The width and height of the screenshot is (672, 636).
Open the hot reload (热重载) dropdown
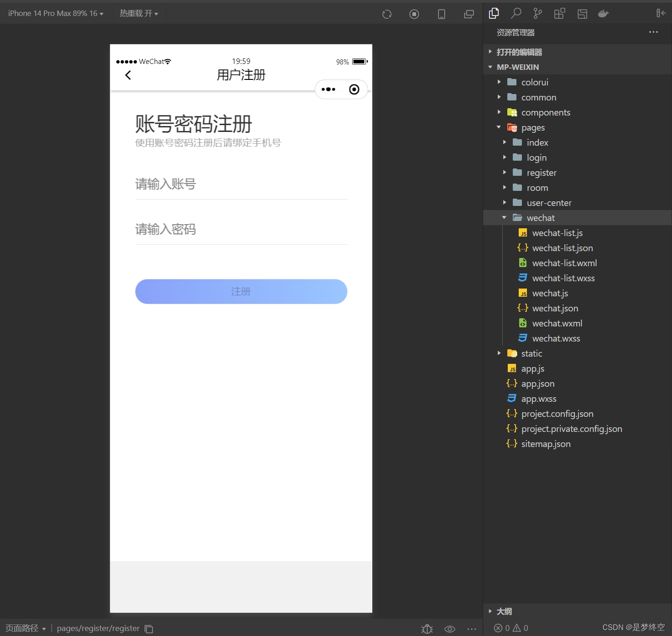tap(139, 14)
